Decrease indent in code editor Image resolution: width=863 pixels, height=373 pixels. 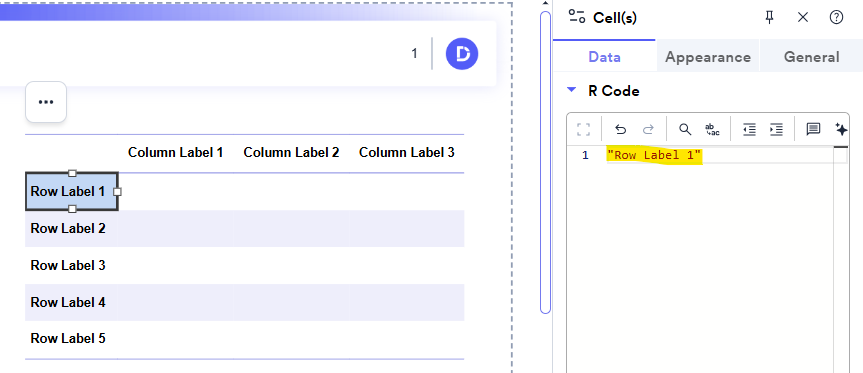pyautogui.click(x=749, y=129)
